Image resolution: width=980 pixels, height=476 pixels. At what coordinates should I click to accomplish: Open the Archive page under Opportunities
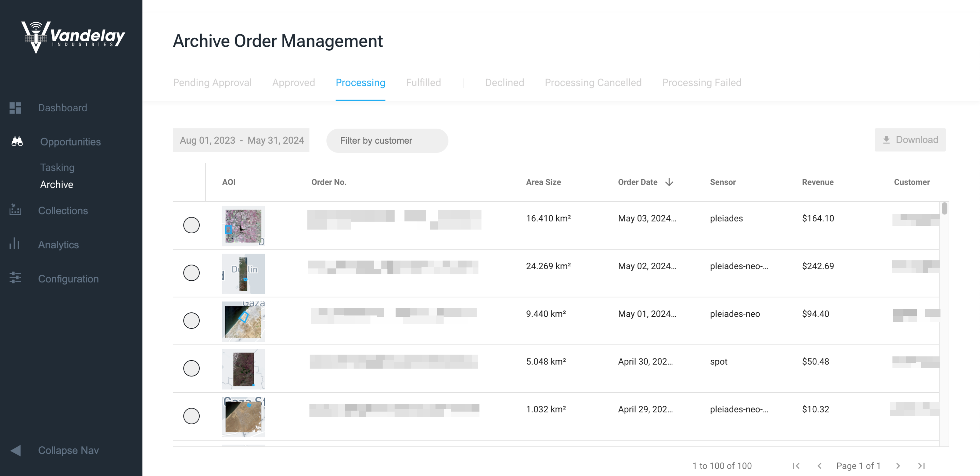[x=57, y=185]
